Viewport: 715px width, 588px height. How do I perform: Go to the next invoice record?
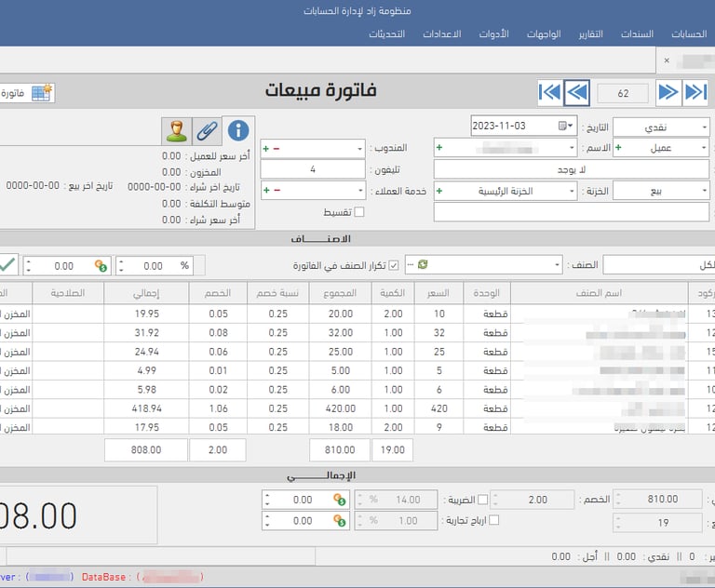pyautogui.click(x=668, y=92)
